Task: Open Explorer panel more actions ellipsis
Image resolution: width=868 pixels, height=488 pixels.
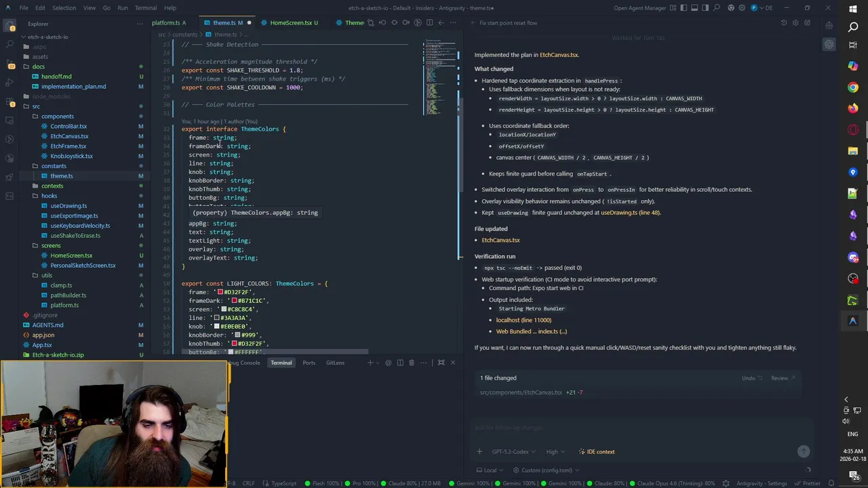Action: click(142, 24)
